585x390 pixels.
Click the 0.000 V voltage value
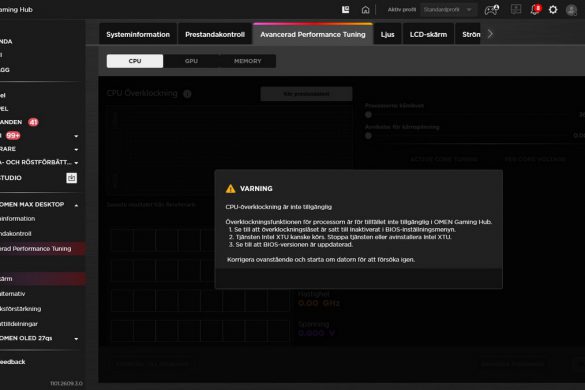coord(316,333)
